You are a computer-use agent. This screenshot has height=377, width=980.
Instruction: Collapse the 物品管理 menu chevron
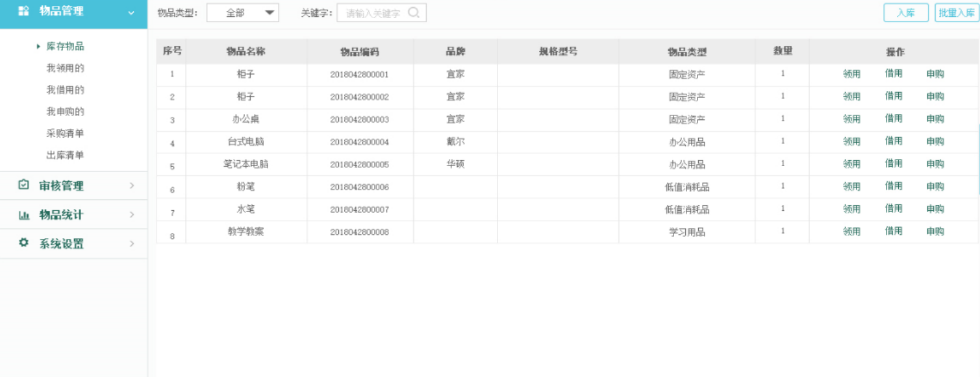tap(132, 12)
